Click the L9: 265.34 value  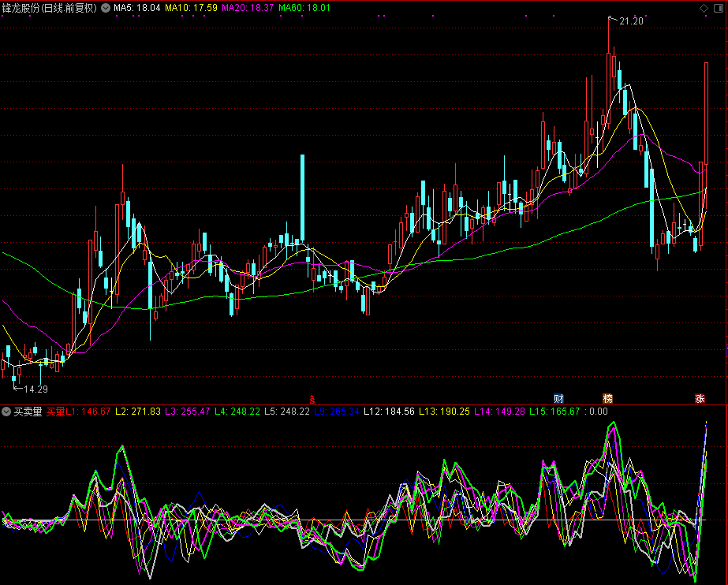coord(337,412)
